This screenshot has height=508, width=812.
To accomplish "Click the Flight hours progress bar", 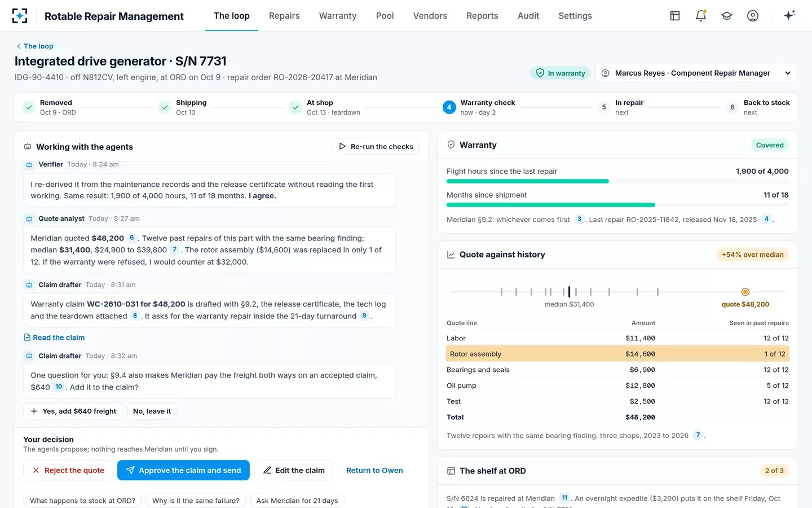I will tap(617, 181).
